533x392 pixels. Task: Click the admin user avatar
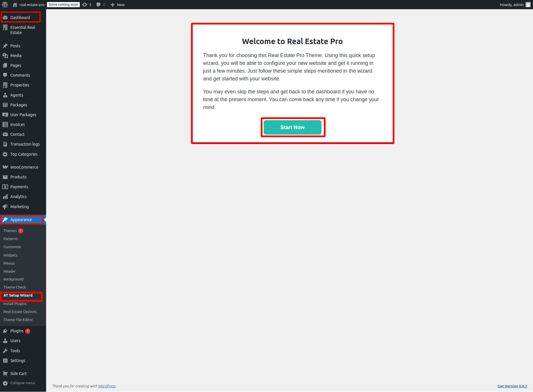pyautogui.click(x=528, y=5)
